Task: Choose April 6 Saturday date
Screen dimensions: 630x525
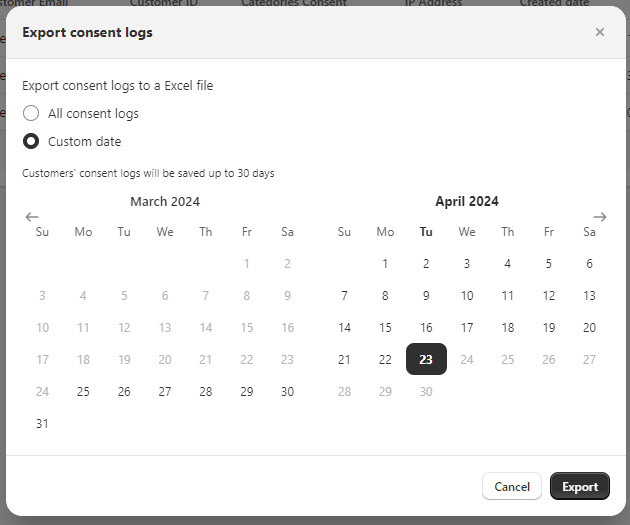Action: click(589, 264)
